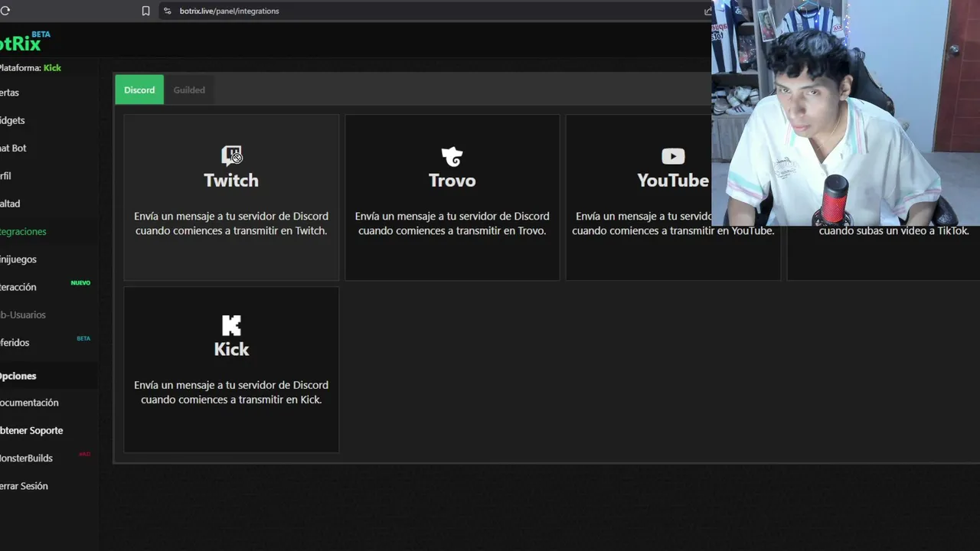Open the Minijuegos sidebar item

pyautogui.click(x=18, y=259)
